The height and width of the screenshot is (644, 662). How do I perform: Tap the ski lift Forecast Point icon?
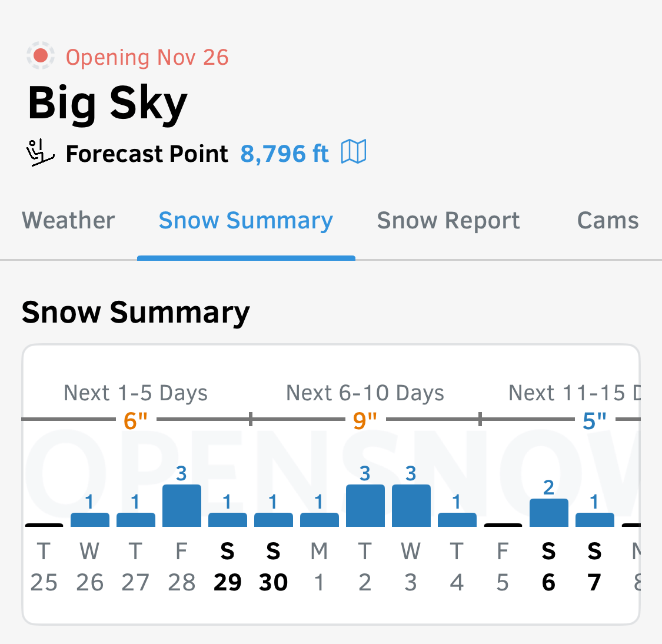[x=41, y=153]
